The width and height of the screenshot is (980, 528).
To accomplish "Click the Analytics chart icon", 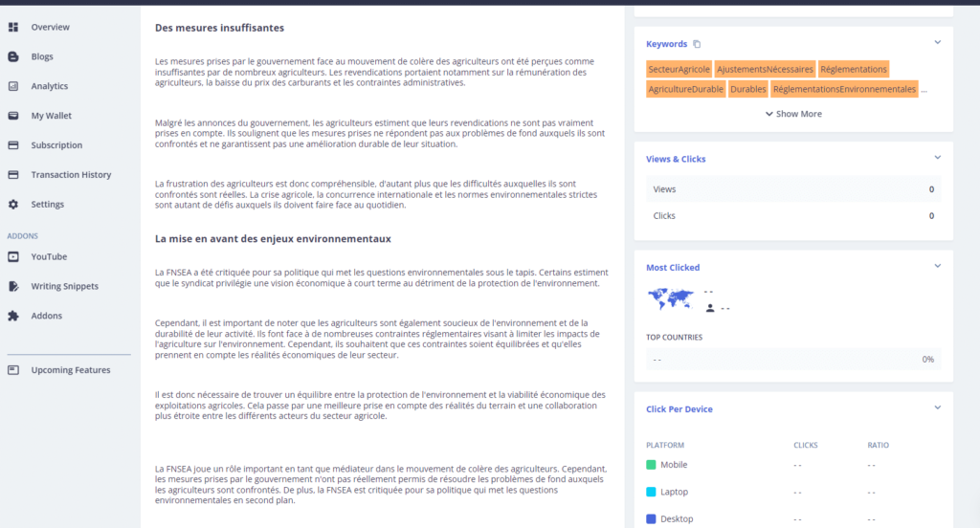I will click(13, 86).
